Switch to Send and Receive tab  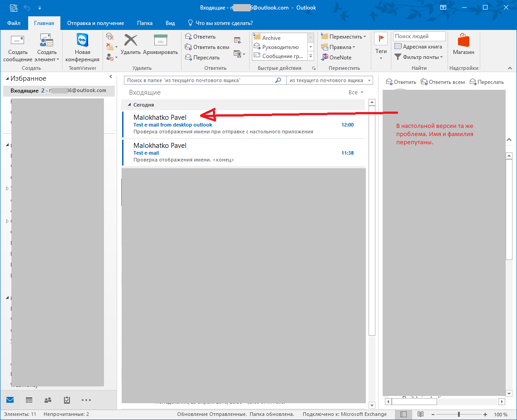coord(96,23)
